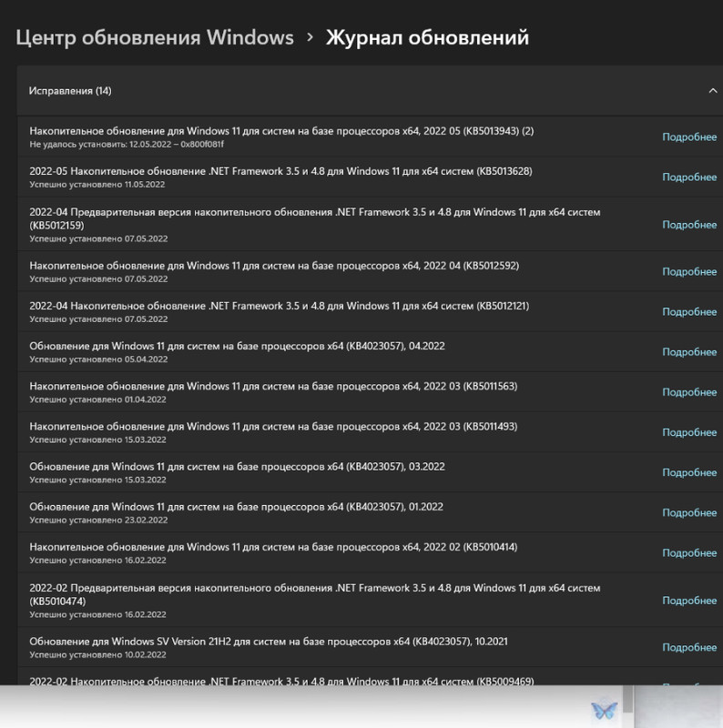Screen dimensions: 723x728
Task: Open Подробнее for preview update KB5010474
Action: pos(689,601)
